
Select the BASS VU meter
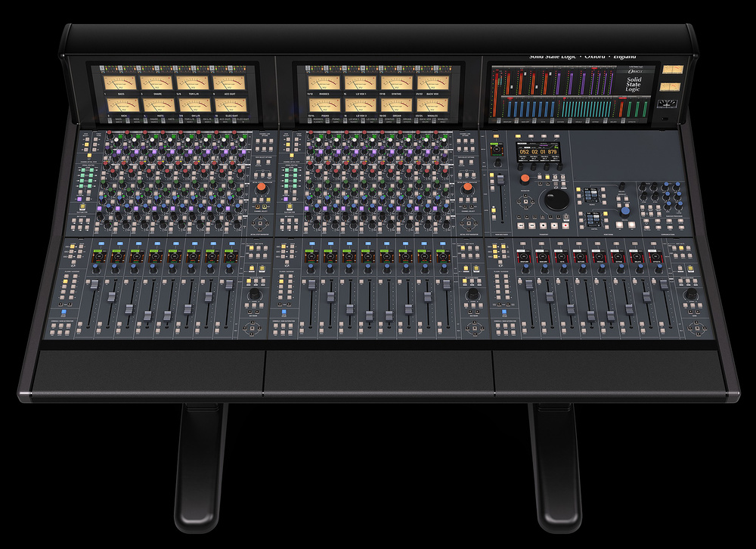[x=121, y=83]
